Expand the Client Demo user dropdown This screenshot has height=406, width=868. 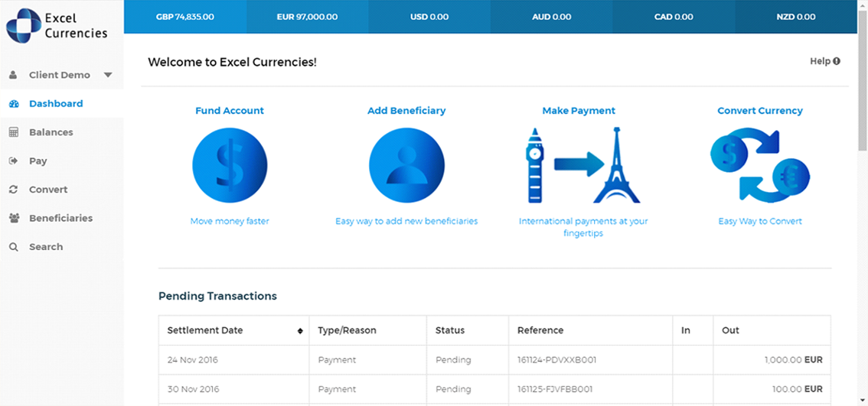coord(108,75)
